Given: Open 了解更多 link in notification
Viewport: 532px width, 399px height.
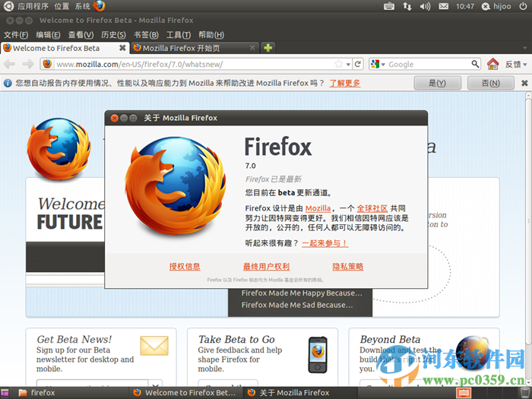Looking at the screenshot, I should click(345, 83).
